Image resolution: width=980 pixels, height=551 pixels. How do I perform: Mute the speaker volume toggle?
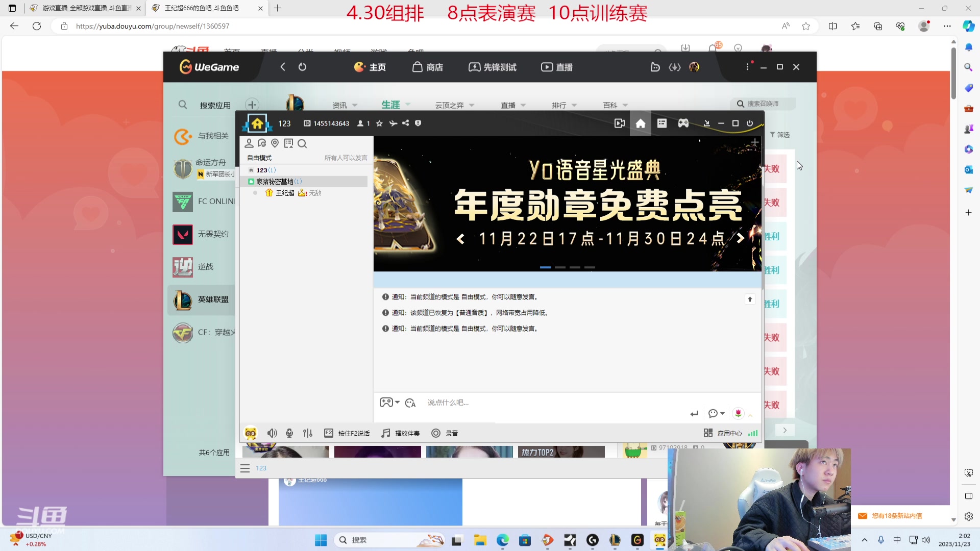point(272,433)
